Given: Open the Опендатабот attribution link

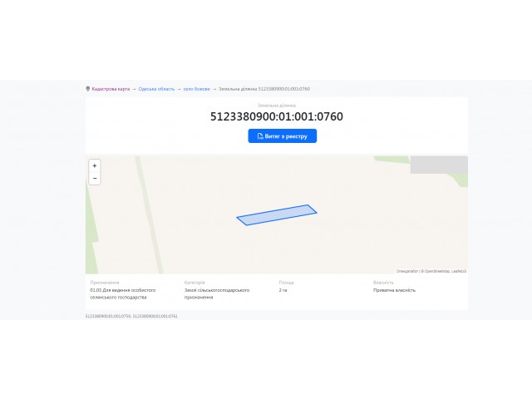Looking at the screenshot, I should (407, 271).
